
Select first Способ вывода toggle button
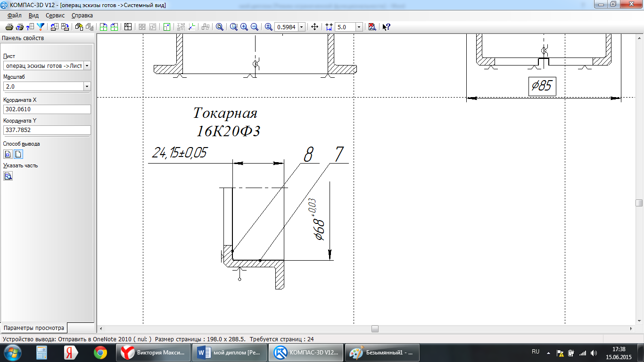(8, 154)
